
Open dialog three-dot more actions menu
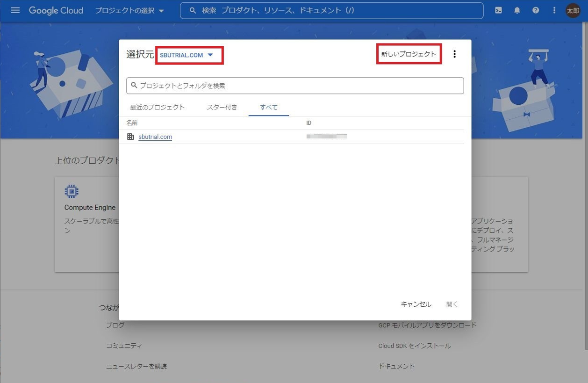tap(454, 54)
